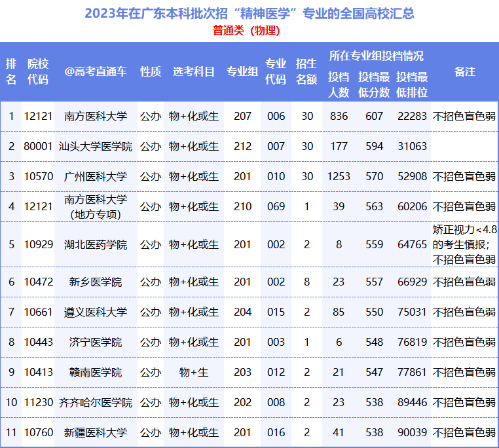Viewport: 499px width, 448px height.
Task: Click the subject requirement '物+生'
Action: [193, 372]
